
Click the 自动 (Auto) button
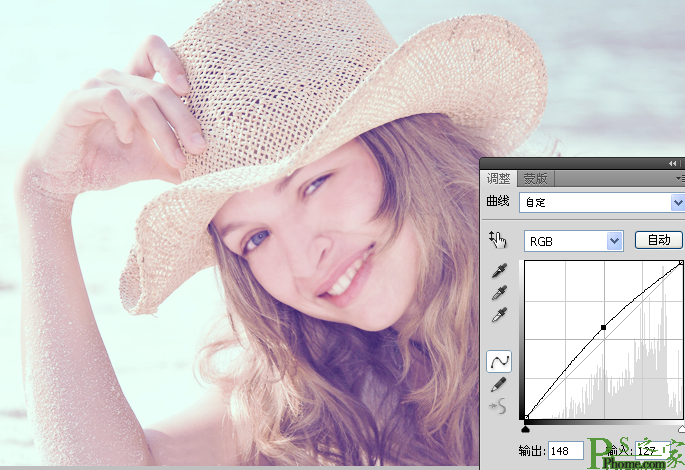pyautogui.click(x=658, y=240)
